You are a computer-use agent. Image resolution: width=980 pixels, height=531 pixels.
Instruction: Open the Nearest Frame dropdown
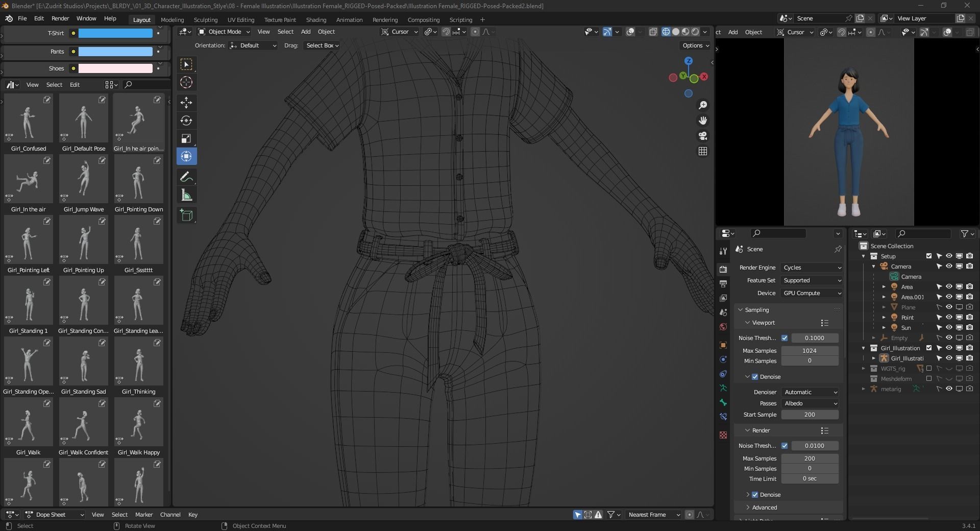(654, 515)
